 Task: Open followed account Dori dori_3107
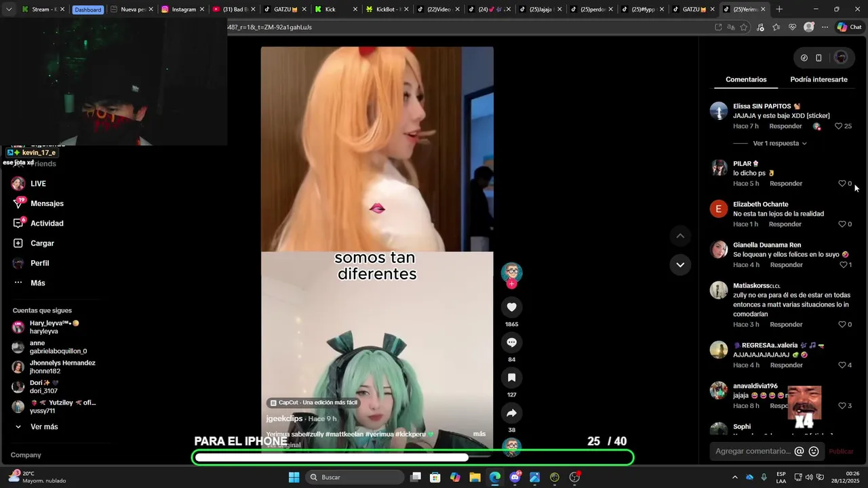click(45, 387)
